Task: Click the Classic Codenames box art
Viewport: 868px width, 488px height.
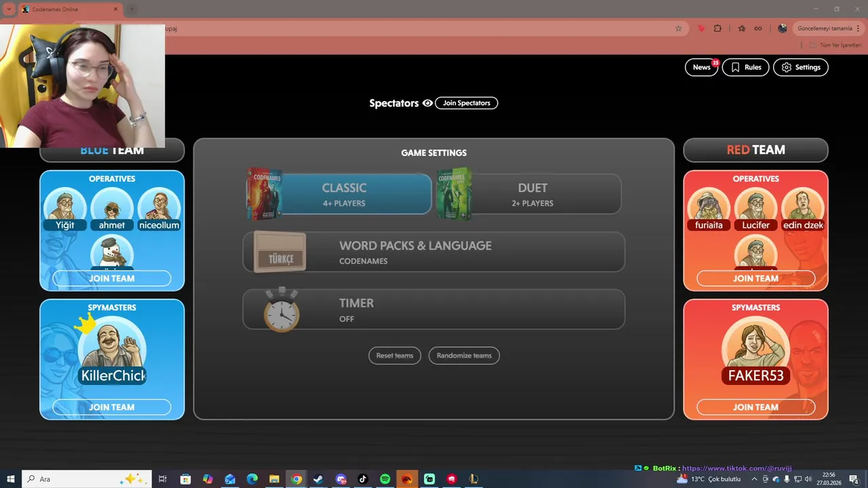Action: click(x=264, y=194)
